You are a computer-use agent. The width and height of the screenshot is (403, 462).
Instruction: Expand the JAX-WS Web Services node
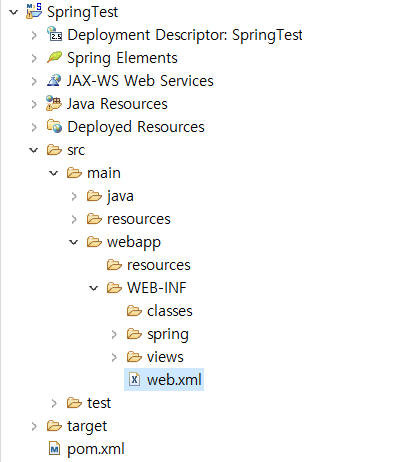click(x=34, y=81)
